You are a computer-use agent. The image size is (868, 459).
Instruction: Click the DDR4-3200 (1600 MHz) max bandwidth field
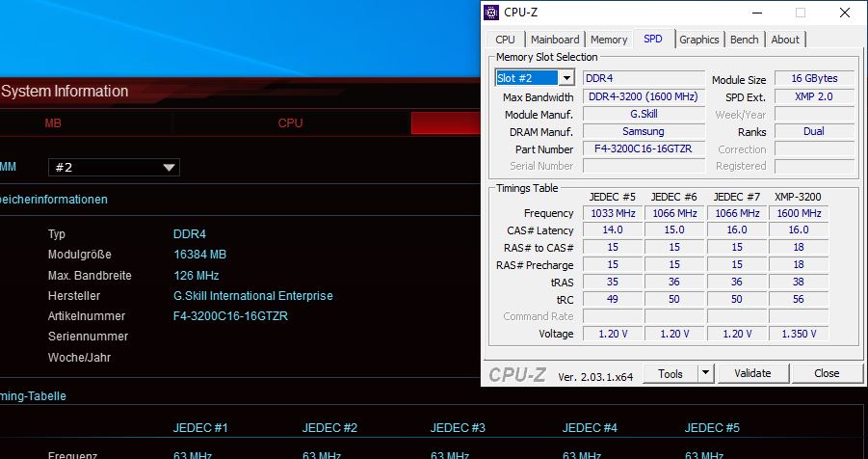644,97
